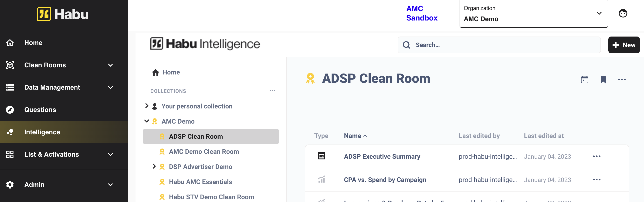The image size is (644, 202).
Task: Expand Your personal collection arrow
Action: pyautogui.click(x=147, y=106)
